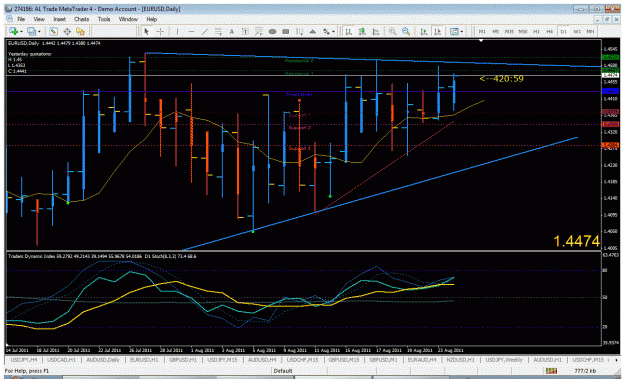This screenshot has width=625, height=379.
Task: Switch to NZDUSD,H1 chart tab
Action: tap(460, 360)
